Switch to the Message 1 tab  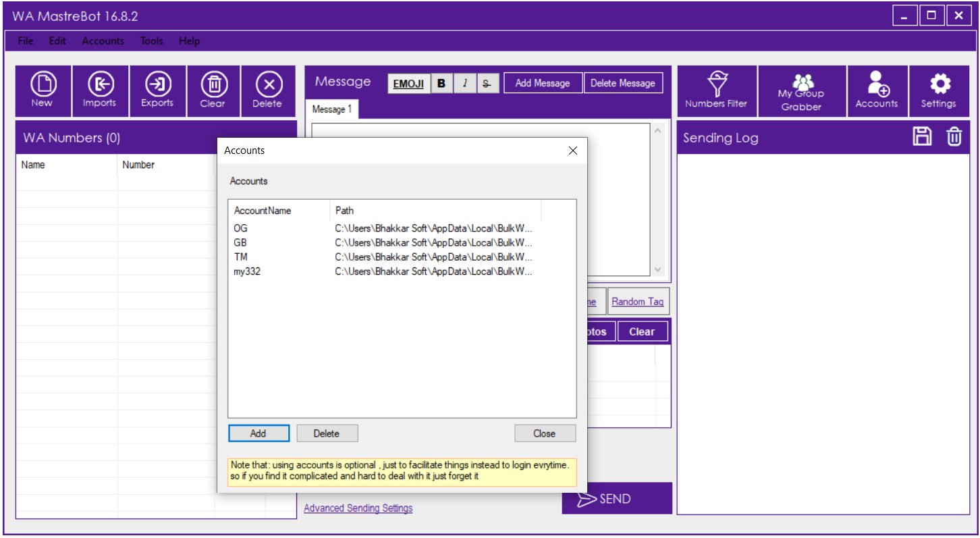[332, 109]
